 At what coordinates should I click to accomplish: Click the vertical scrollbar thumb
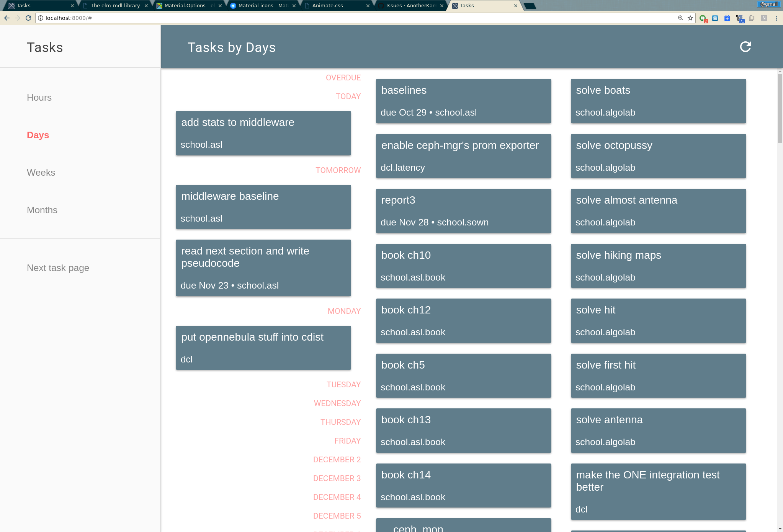(780, 109)
